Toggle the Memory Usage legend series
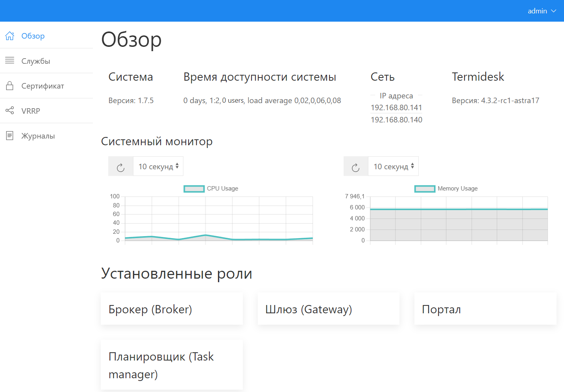Image resolution: width=564 pixels, height=392 pixels. click(457, 189)
